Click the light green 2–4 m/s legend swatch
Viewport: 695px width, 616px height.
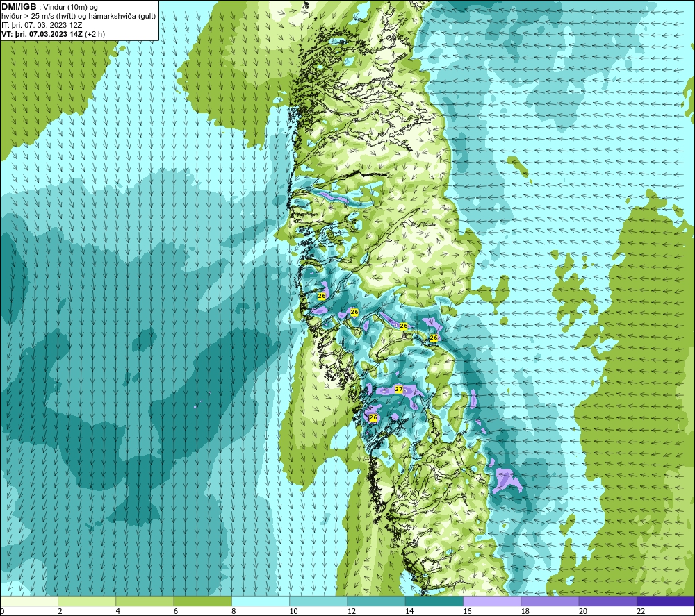click(87, 601)
